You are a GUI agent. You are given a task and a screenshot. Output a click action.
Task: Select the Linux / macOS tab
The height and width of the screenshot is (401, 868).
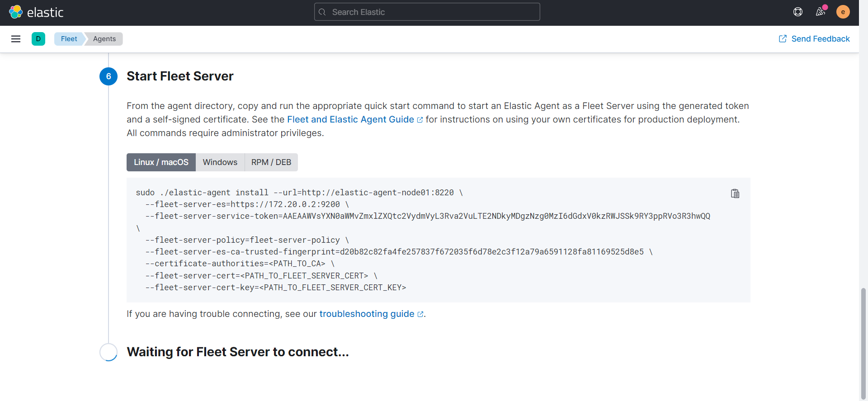tap(161, 162)
